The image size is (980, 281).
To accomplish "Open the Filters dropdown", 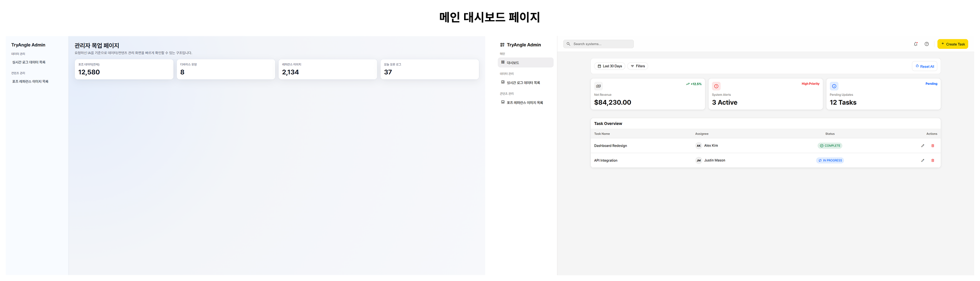I will point(638,66).
